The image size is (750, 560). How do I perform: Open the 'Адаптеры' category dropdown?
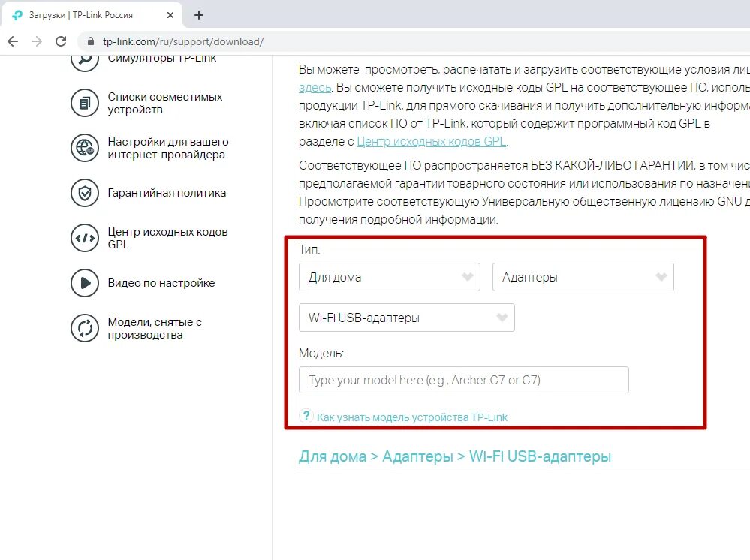click(583, 277)
